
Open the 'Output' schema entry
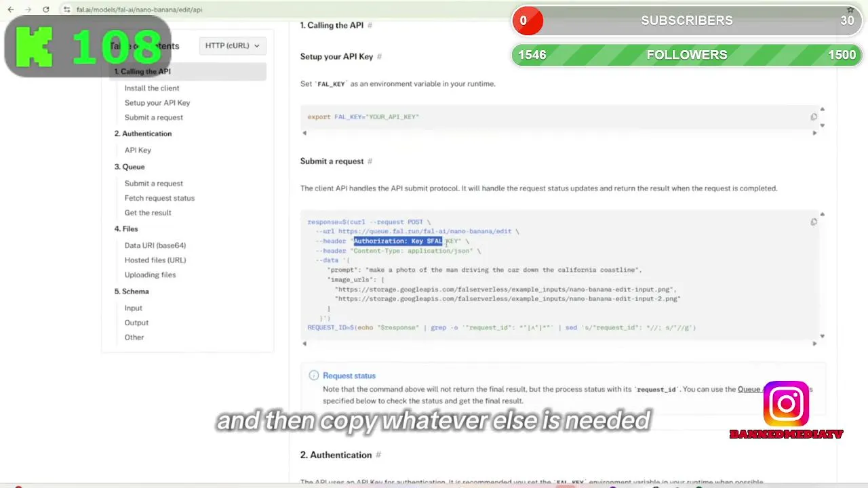point(136,323)
